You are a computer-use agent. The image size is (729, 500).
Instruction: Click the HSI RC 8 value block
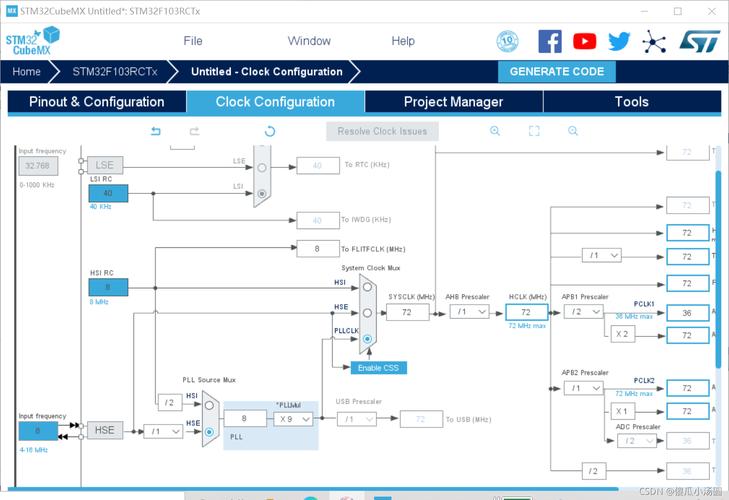point(108,287)
